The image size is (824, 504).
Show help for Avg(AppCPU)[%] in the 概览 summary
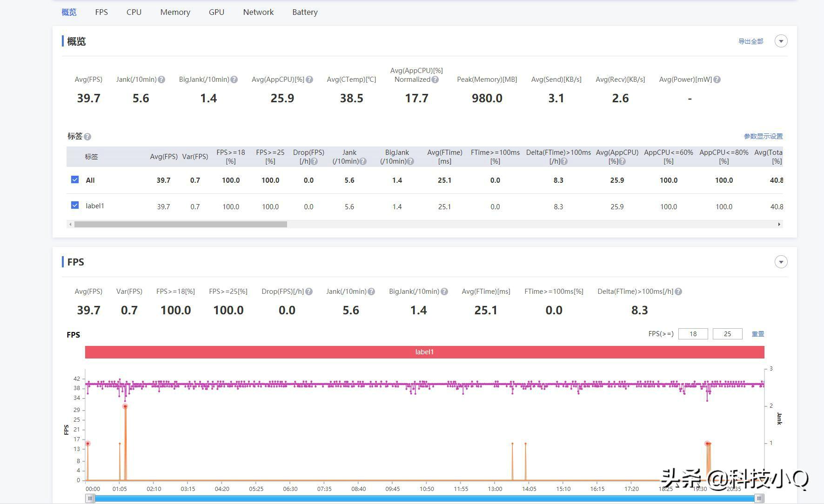[309, 80]
